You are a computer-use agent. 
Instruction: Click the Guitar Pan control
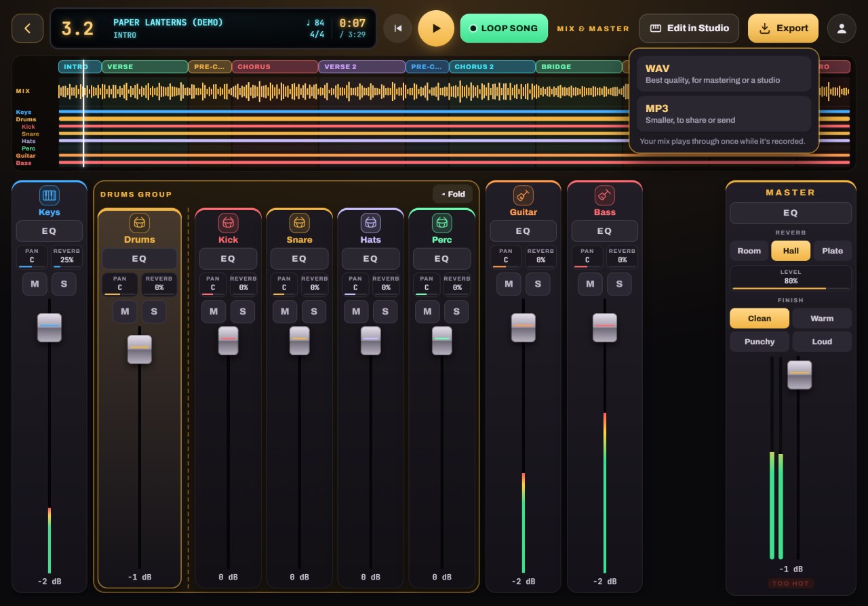coord(506,257)
